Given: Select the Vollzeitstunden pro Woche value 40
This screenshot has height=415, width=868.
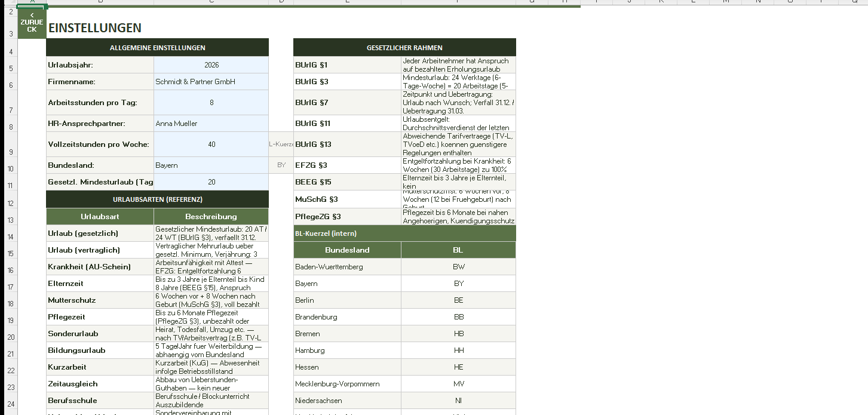Looking at the screenshot, I should click(211, 145).
